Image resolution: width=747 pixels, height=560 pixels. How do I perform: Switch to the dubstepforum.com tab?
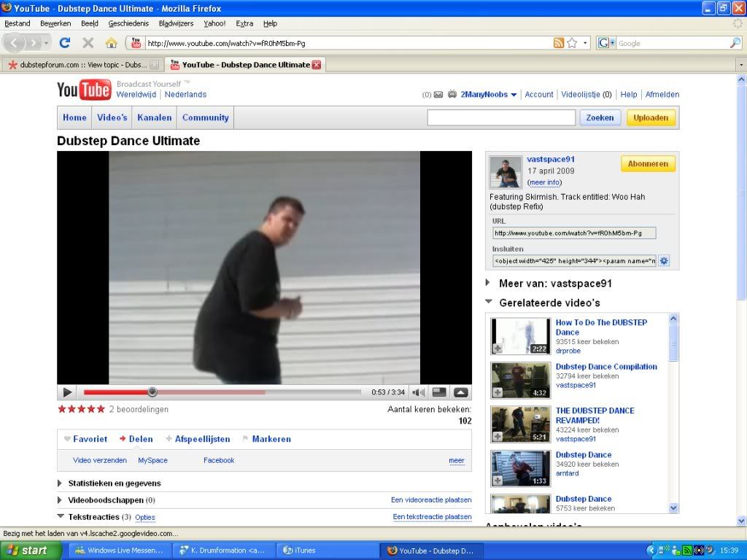(80, 65)
